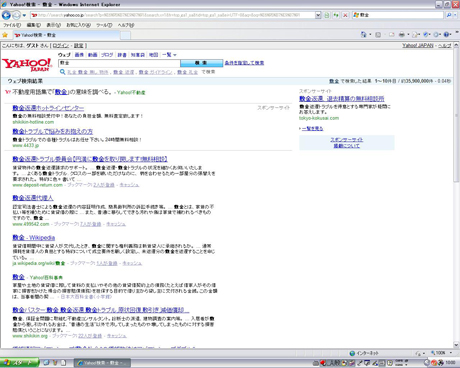Click the Read Mail envelope icon
The image size is (460, 368).
click(x=391, y=34)
